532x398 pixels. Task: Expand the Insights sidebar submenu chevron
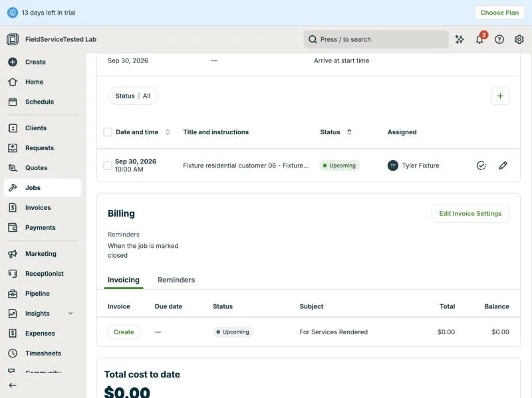click(70, 313)
